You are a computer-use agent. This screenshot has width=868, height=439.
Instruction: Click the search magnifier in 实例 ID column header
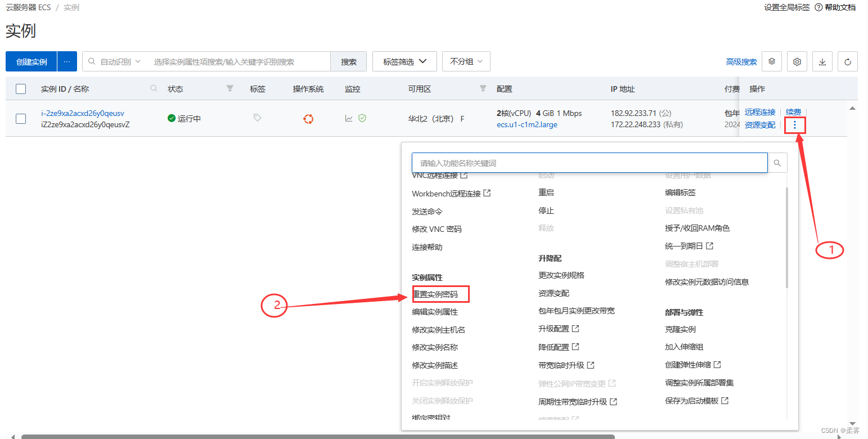tap(154, 88)
